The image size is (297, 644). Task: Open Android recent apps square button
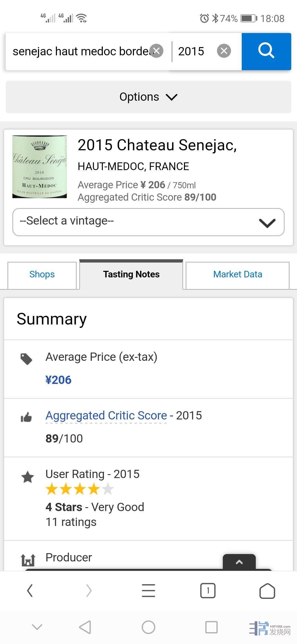pos(211,627)
